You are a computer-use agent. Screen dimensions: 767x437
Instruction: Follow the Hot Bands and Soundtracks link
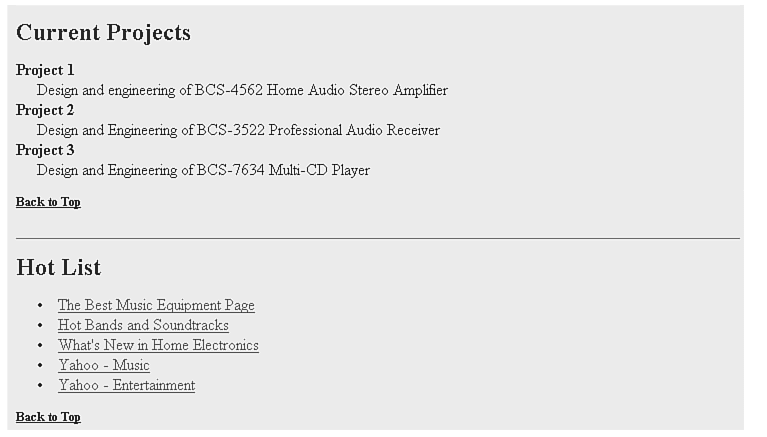[x=143, y=325]
